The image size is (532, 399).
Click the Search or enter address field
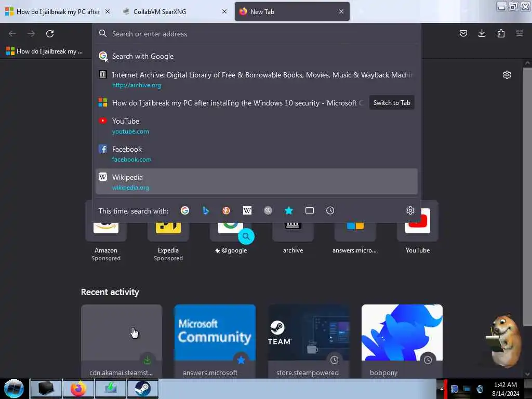257,34
